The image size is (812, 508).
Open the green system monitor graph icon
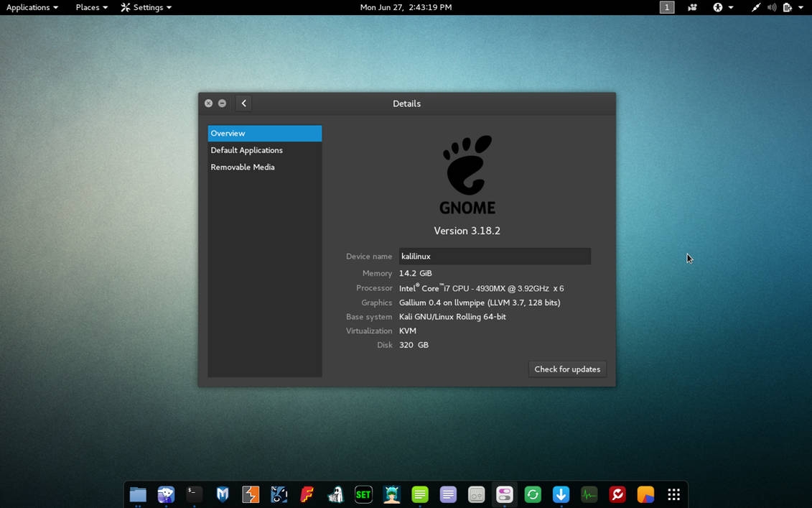[x=589, y=494]
